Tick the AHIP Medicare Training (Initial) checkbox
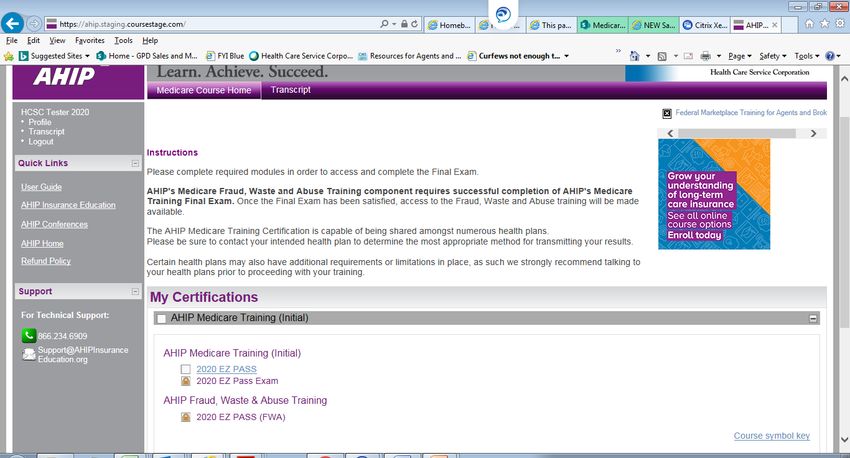Screen dimensions: 850x458 tap(161, 319)
